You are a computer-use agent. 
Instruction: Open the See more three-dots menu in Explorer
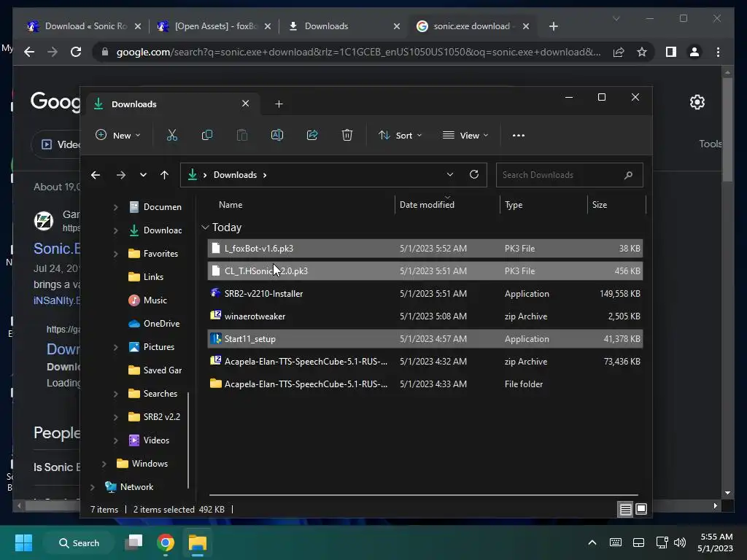pyautogui.click(x=519, y=135)
